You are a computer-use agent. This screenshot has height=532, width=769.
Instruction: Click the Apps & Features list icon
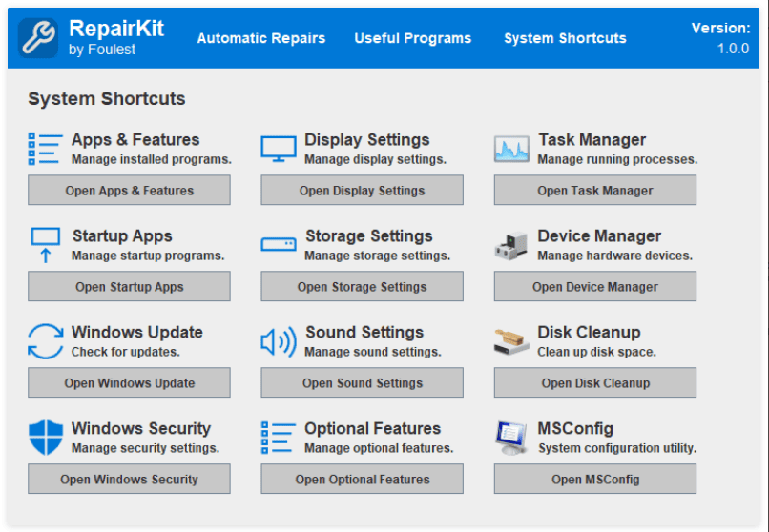point(46,149)
